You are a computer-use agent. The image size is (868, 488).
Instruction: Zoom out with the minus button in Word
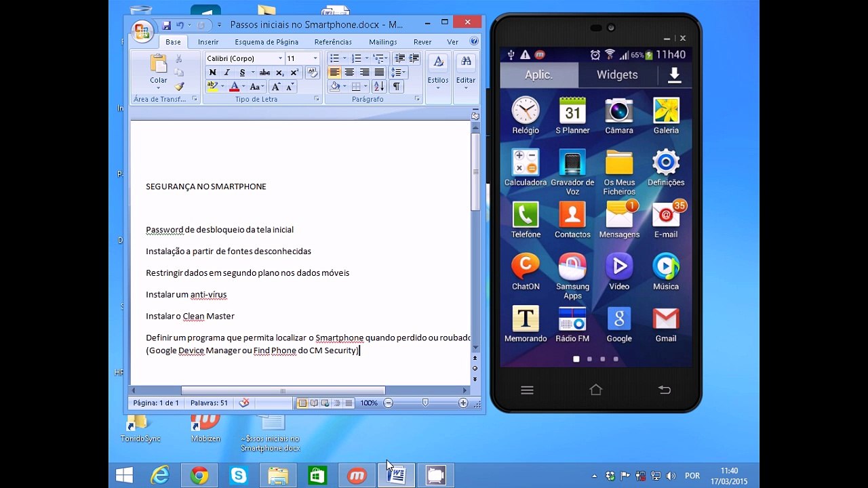[x=388, y=403]
